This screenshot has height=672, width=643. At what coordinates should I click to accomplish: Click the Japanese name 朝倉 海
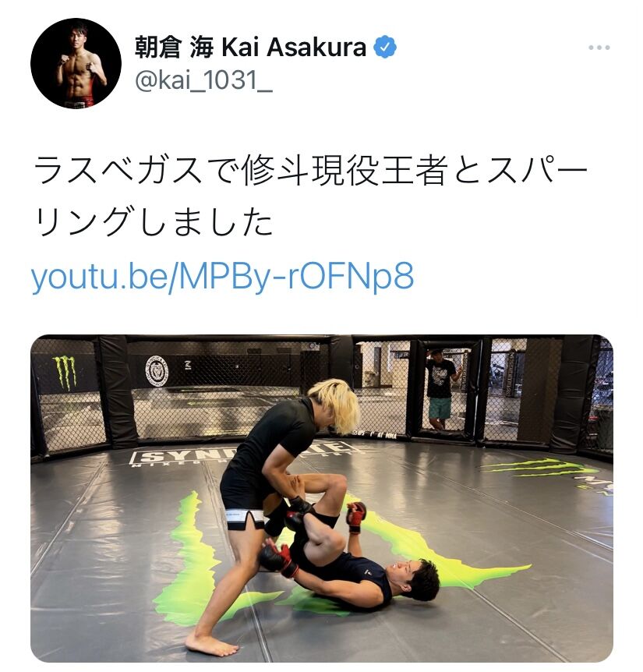tap(174, 47)
